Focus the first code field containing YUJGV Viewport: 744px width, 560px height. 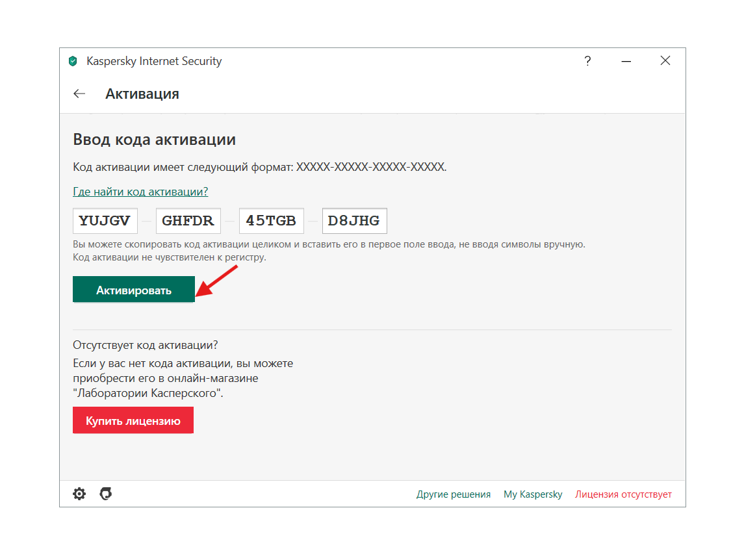click(x=105, y=221)
